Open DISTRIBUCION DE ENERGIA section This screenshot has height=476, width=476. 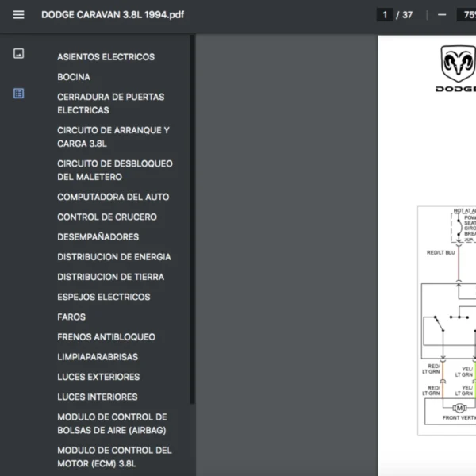(x=113, y=257)
